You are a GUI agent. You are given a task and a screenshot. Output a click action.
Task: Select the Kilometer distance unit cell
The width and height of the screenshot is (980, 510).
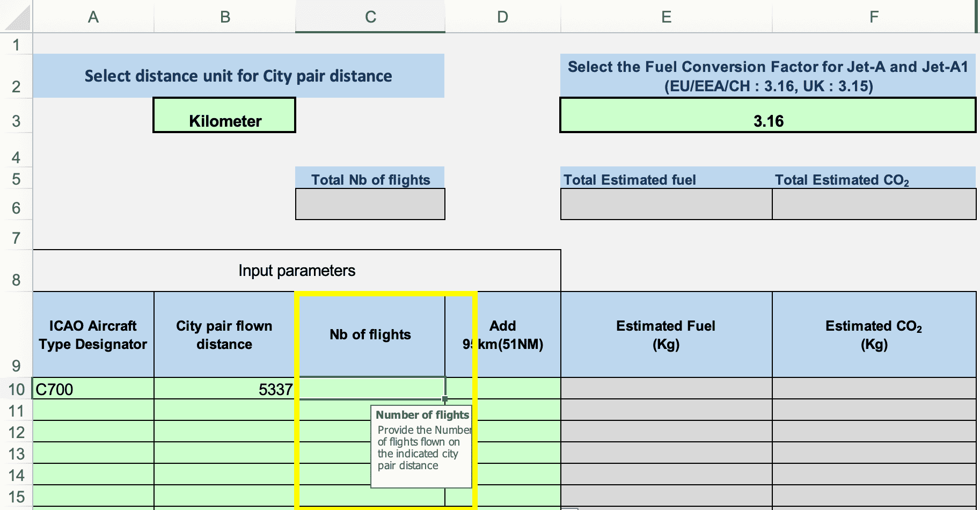click(224, 115)
